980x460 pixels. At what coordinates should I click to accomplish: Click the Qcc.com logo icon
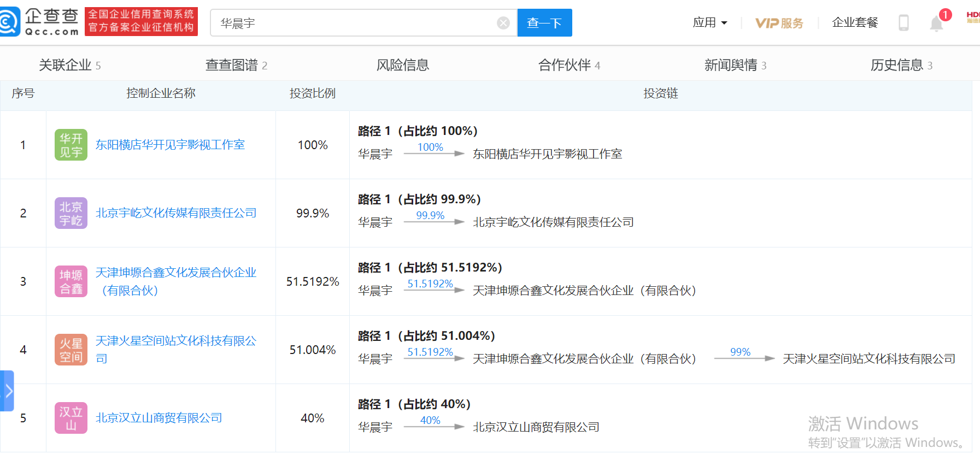(10, 22)
